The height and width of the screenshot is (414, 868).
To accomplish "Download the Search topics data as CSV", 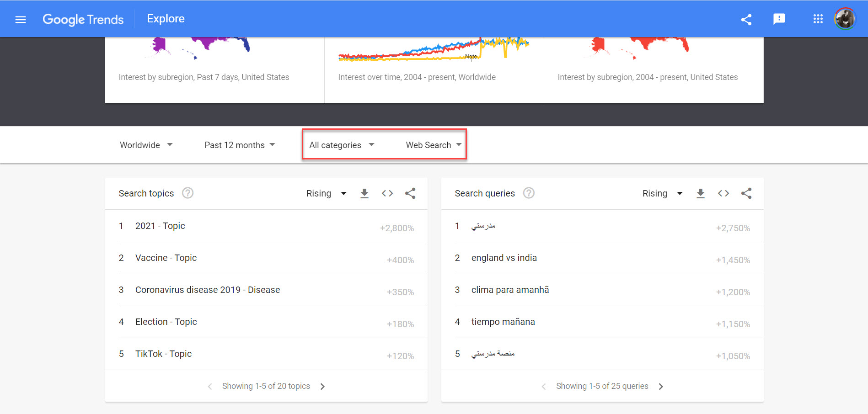I will click(x=364, y=193).
